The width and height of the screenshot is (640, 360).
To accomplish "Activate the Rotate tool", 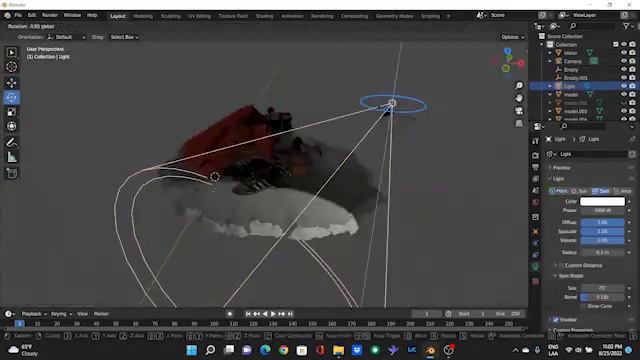I will [11, 98].
